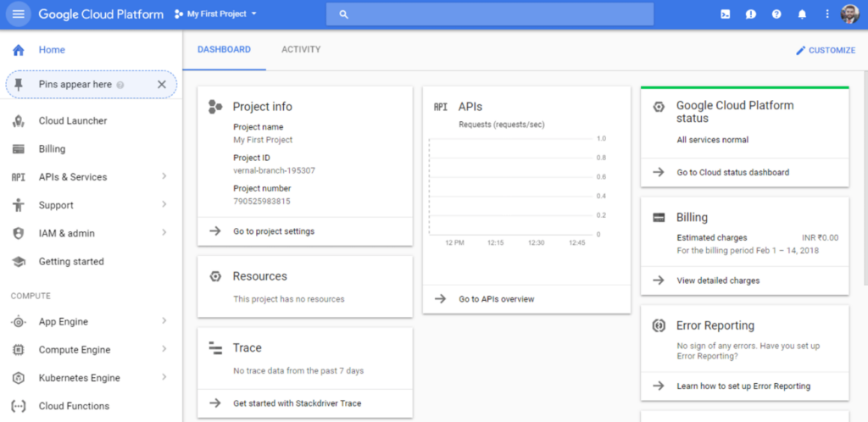Click the Trace card icon

[x=214, y=348]
